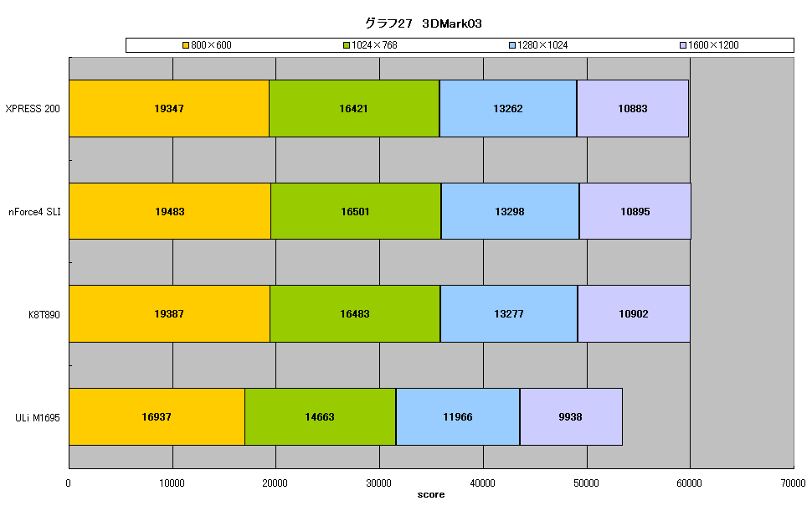Click the 70000 axis tick label

point(793,483)
